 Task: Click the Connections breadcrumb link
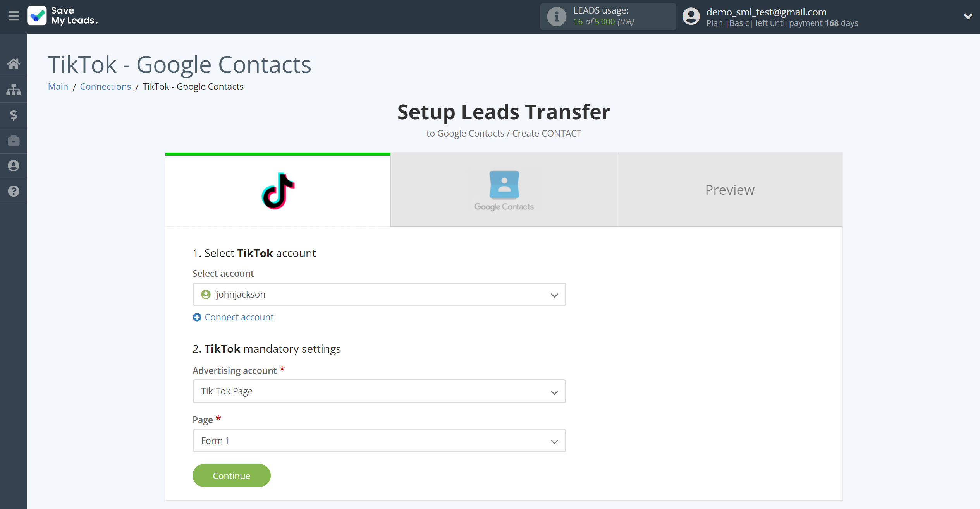click(106, 86)
